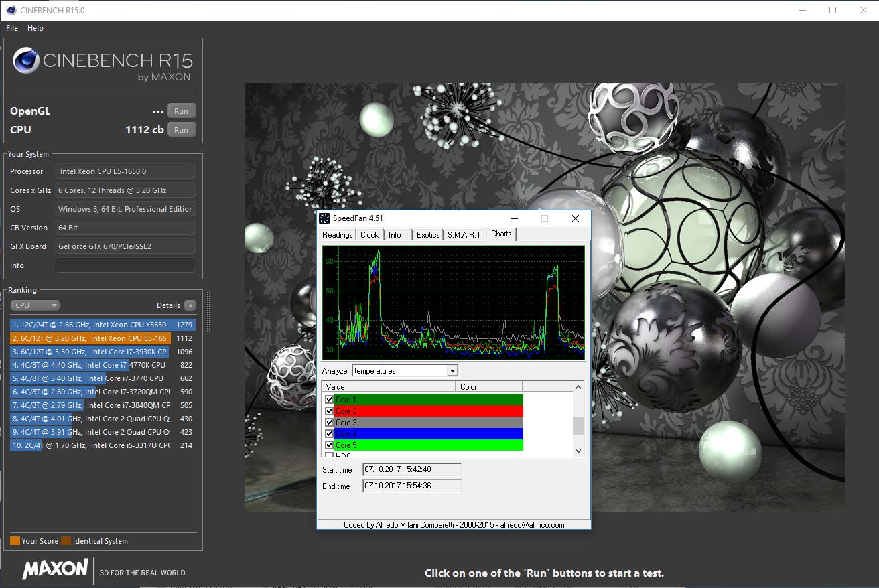The image size is (879, 588).
Task: Click the brown Identical System legend square
Action: [66, 541]
